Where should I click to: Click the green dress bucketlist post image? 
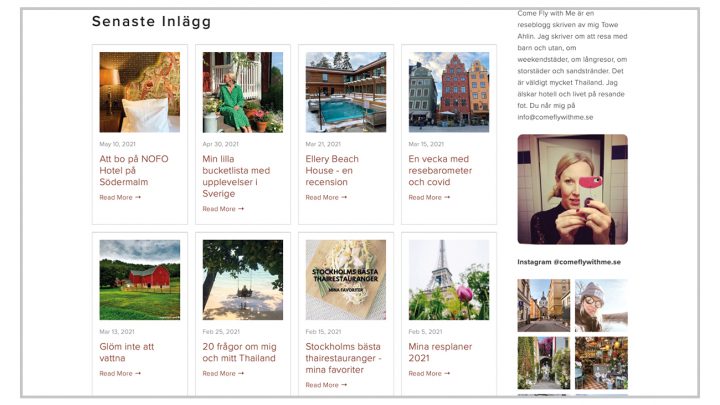tap(242, 92)
